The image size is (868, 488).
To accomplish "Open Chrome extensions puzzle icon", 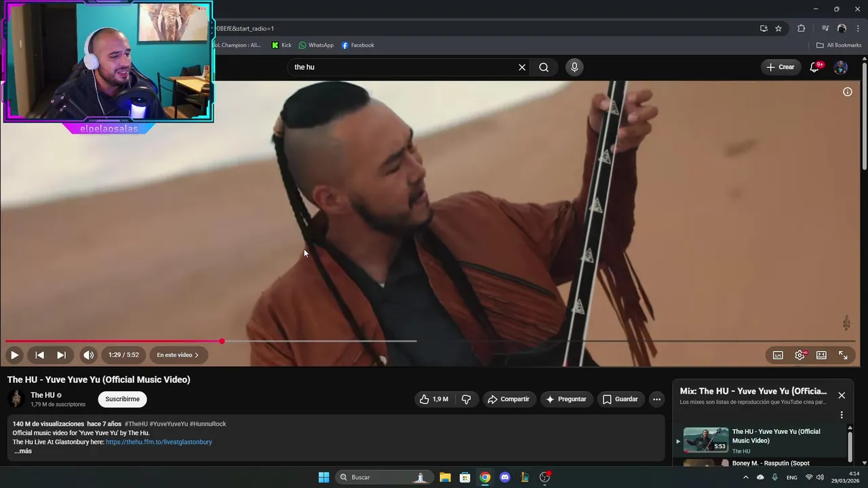I will tap(801, 28).
